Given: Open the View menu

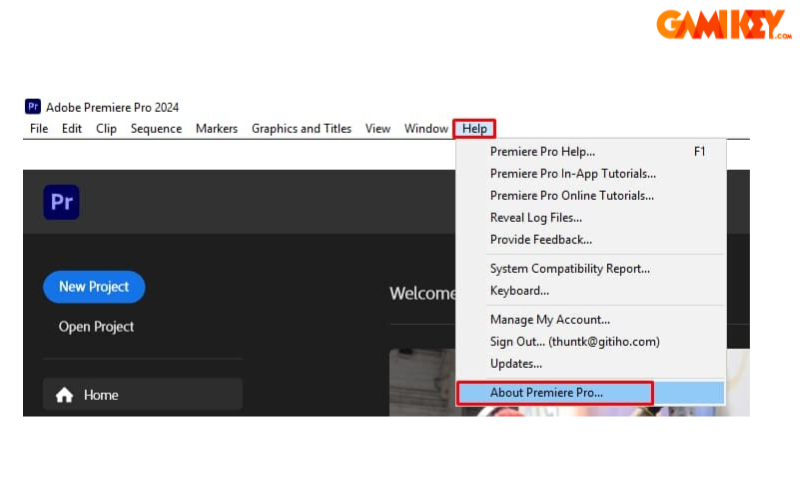Looking at the screenshot, I should pos(378,129).
